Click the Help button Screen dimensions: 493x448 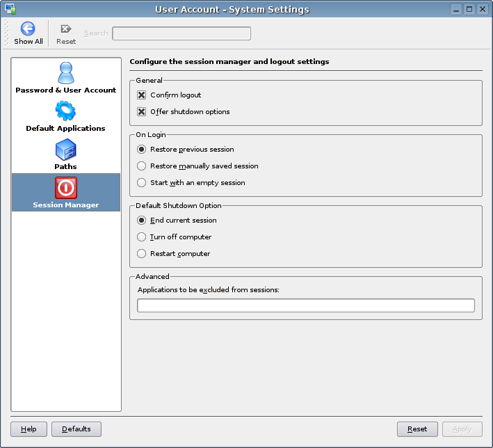pos(29,429)
